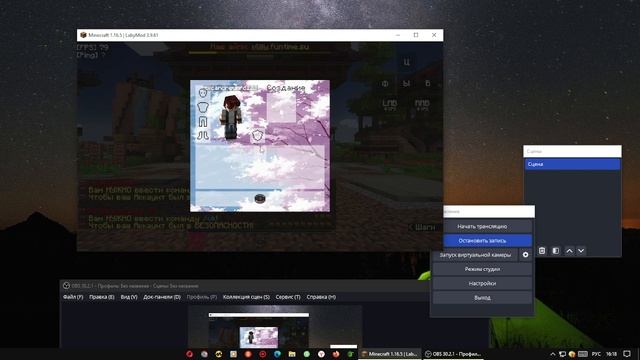Move scene down with the down arrow
Image resolution: width=640 pixels, height=360 pixels.
tap(581, 251)
